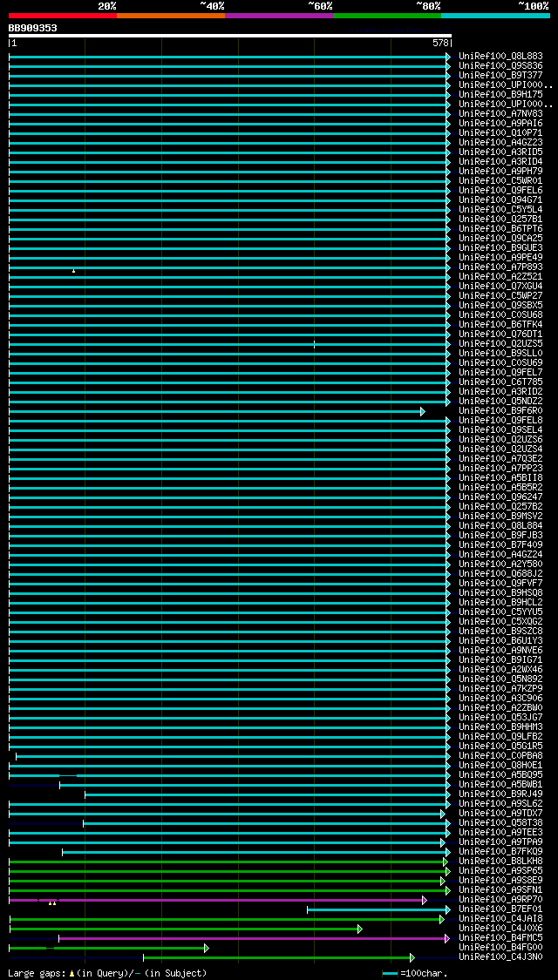This screenshot has width=558, height=980.
Task: Click the UniRef100_B9MSV2 label
Action: point(500,517)
